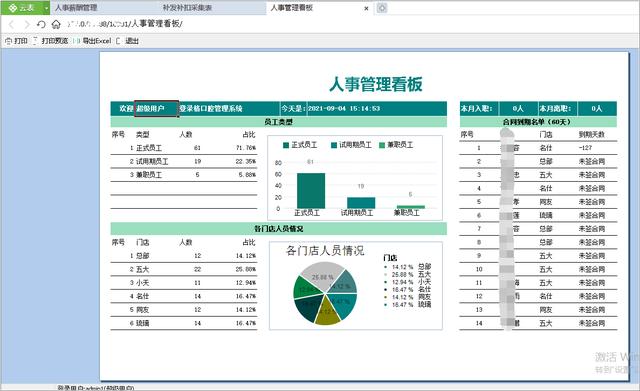Open the dropdown arrow beside 云表
The height and width of the screenshot is (391, 640).
pyautogui.click(x=46, y=8)
